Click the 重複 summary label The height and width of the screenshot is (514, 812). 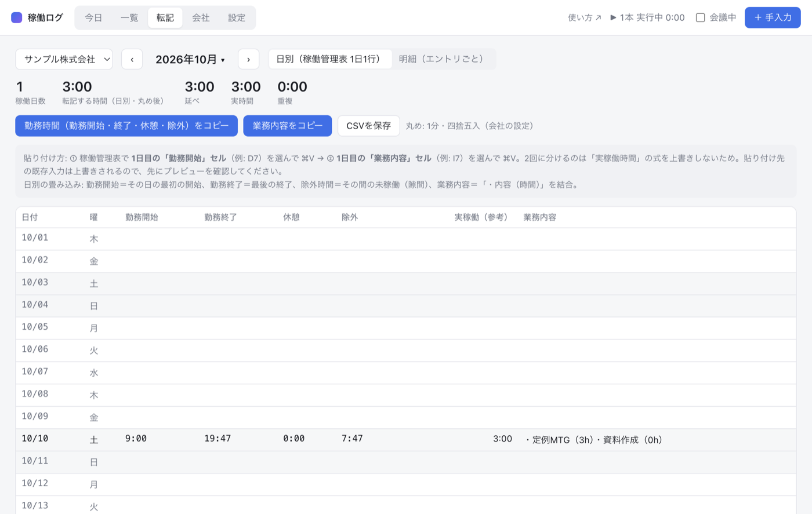[x=285, y=101]
